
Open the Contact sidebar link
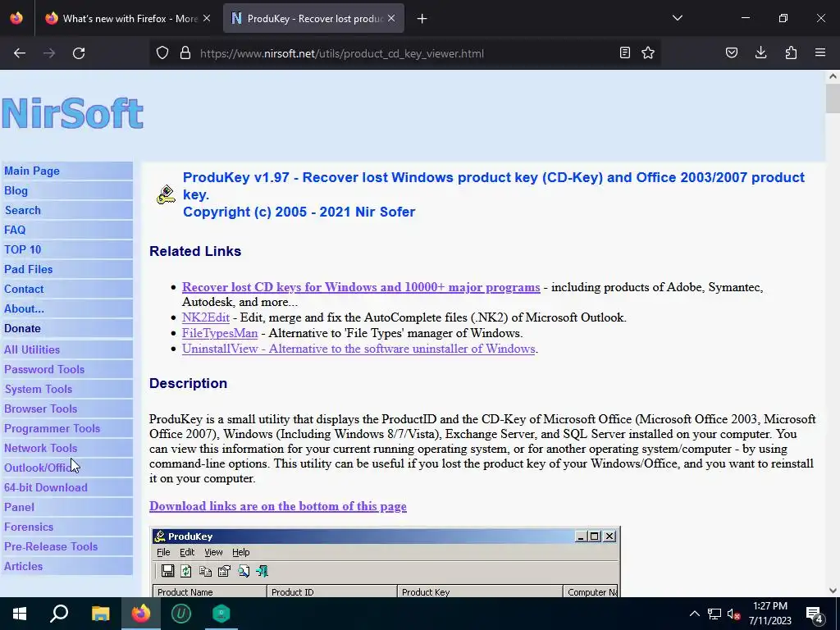24,290
